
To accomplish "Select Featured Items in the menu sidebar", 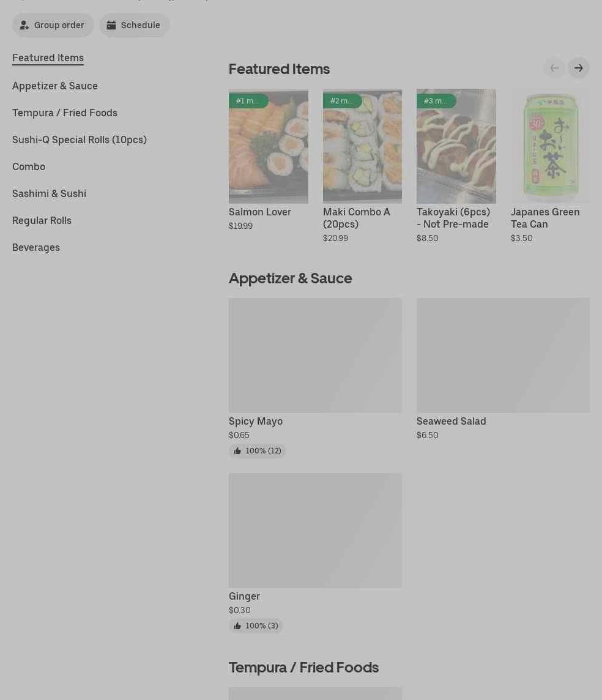I will tap(48, 58).
